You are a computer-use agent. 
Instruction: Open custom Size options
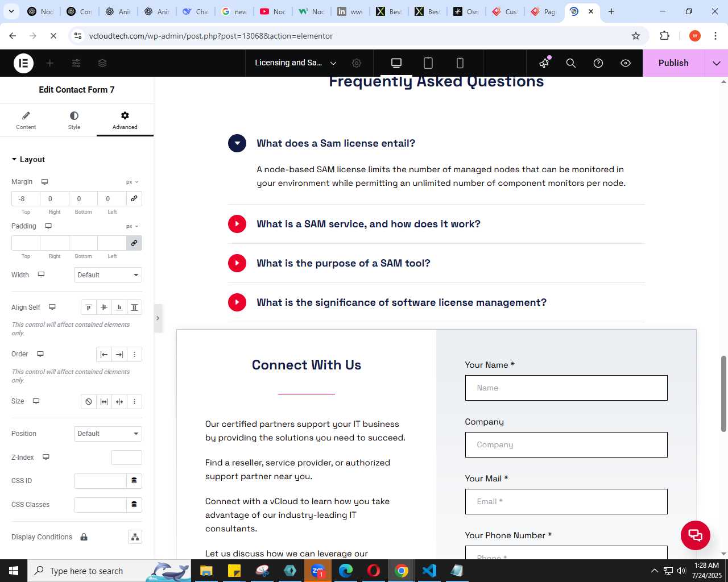pyautogui.click(x=134, y=402)
